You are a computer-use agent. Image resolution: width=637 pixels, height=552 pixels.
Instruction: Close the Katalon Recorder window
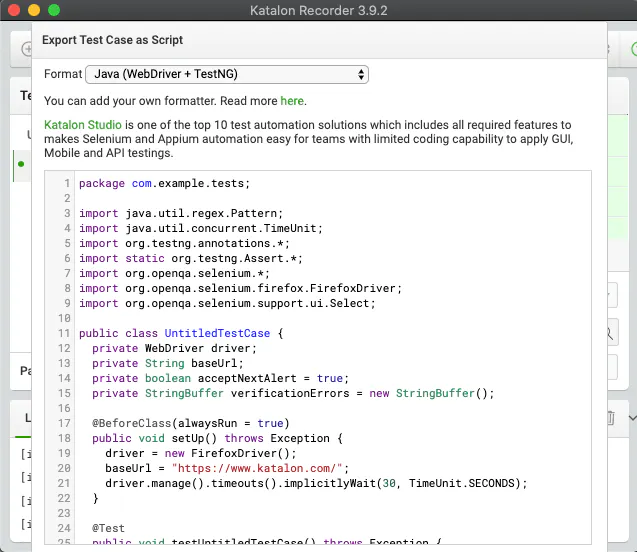(x=14, y=10)
